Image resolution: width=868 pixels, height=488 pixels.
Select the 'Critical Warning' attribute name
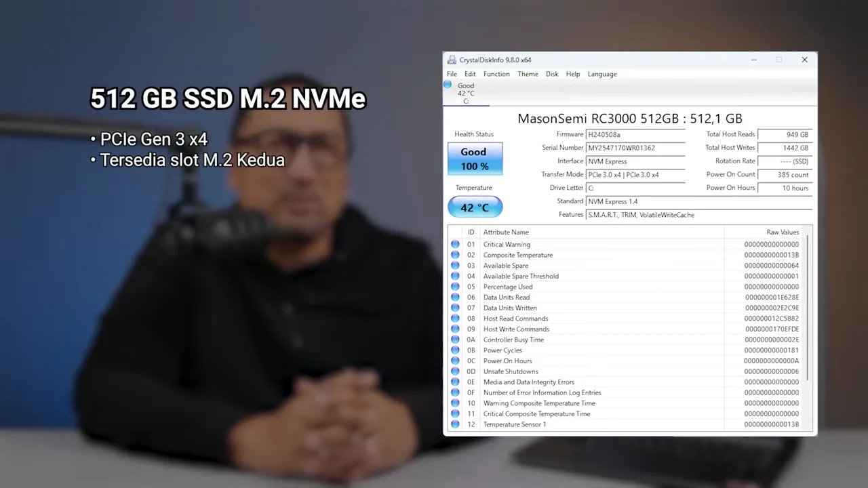[x=507, y=245]
